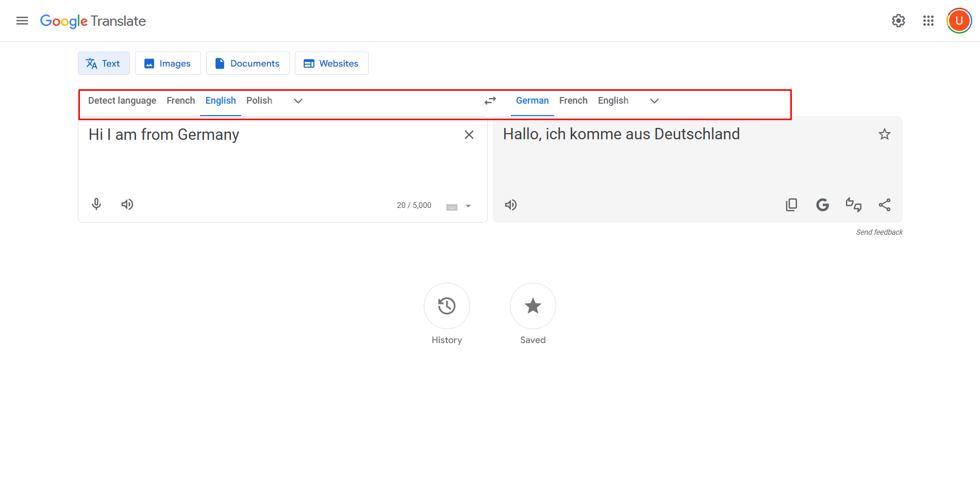Open translation in Google Search
This screenshot has height=487, width=980.
pos(822,204)
